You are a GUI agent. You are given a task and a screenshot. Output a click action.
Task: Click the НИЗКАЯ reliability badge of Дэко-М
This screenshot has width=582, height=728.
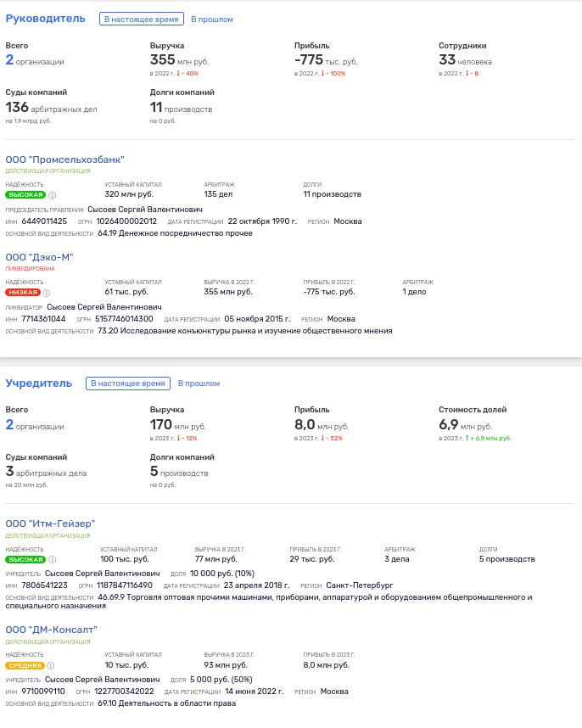pos(23,293)
